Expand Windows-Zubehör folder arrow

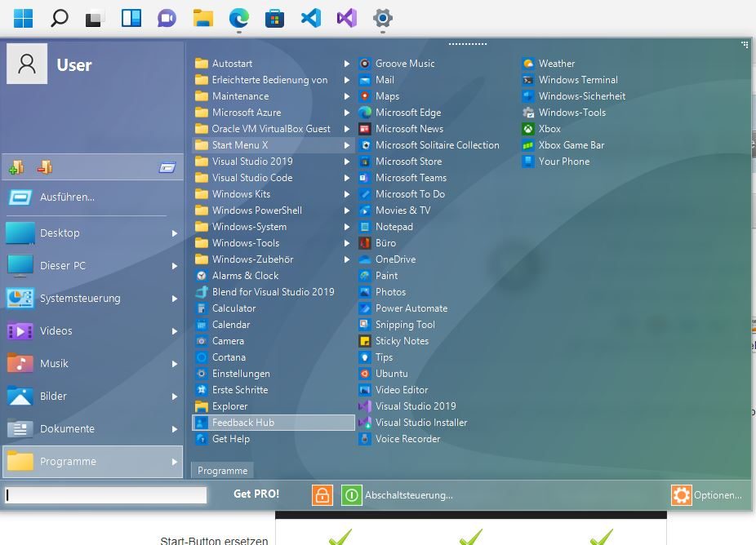[347, 259]
